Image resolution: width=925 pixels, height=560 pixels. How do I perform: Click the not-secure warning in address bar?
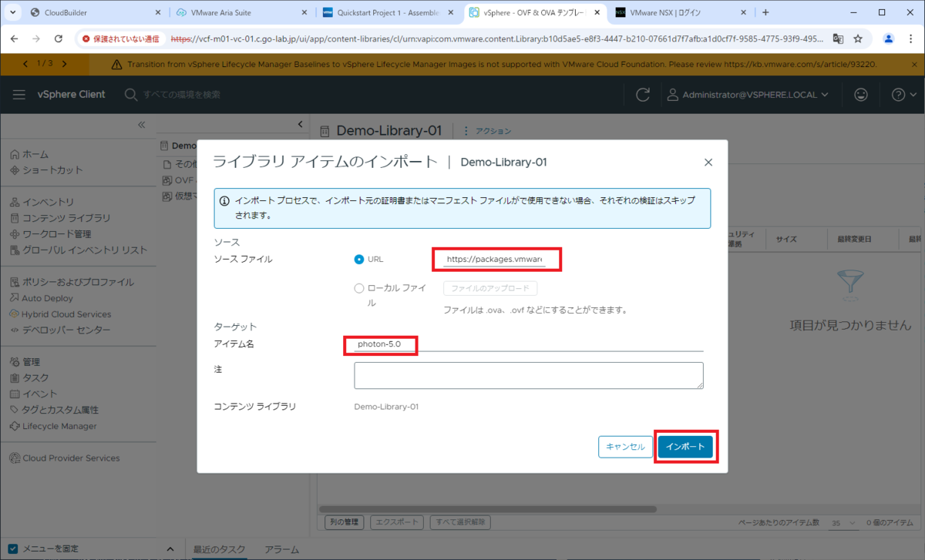(x=121, y=38)
